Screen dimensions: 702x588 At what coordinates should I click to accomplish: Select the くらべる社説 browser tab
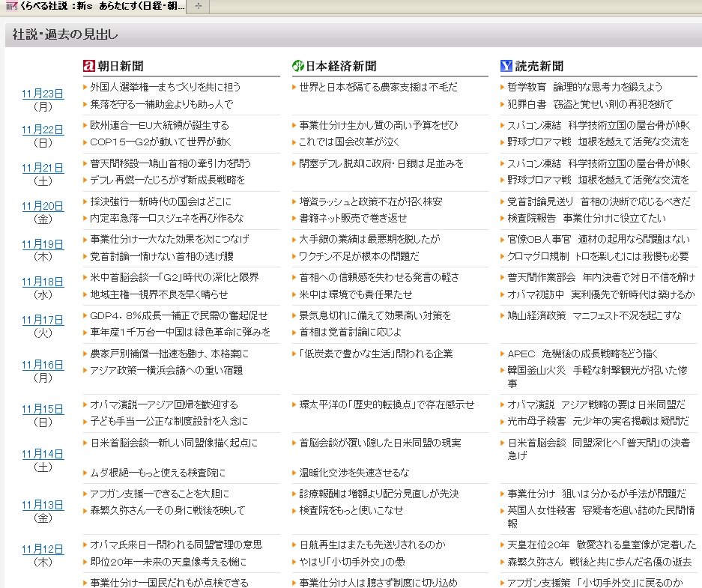95,6
